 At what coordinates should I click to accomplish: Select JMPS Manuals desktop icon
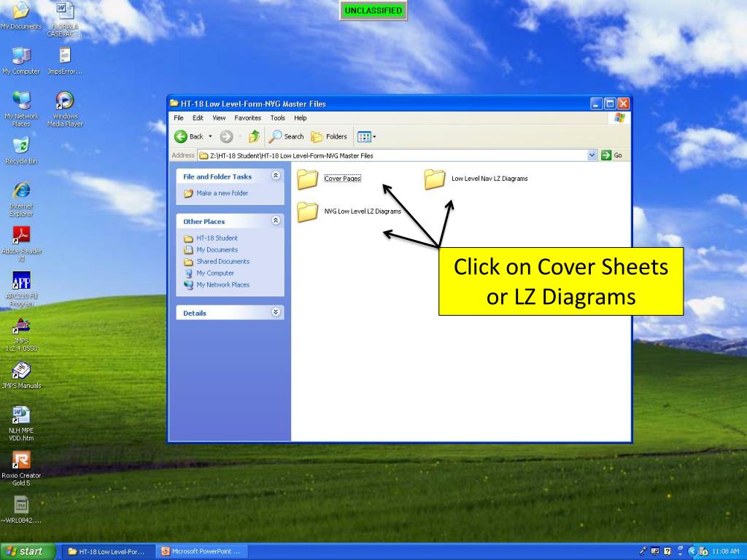(21, 376)
